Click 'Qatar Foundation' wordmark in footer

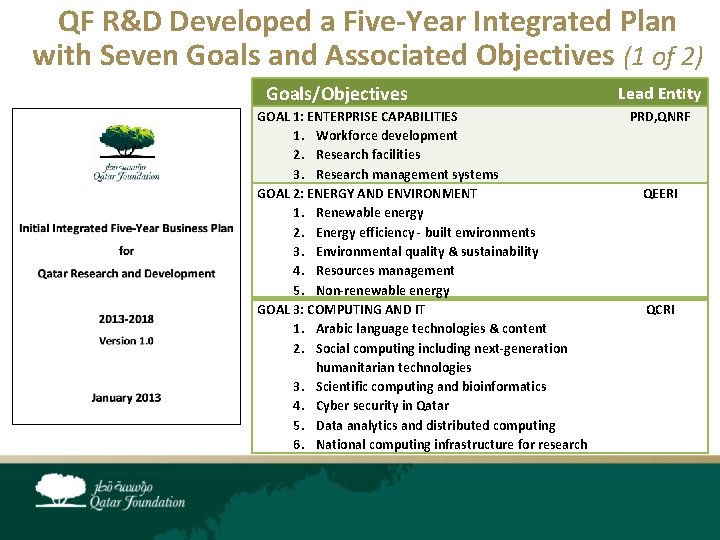click(x=137, y=502)
